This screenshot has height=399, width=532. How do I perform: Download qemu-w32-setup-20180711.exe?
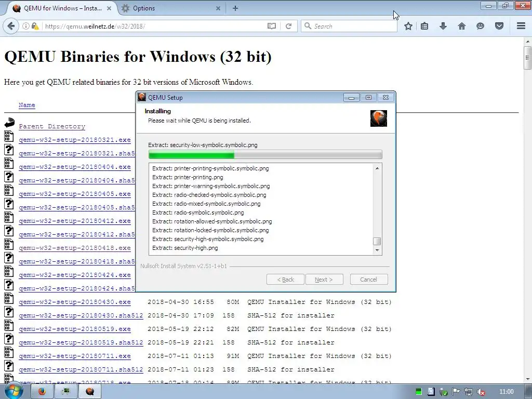click(x=75, y=356)
